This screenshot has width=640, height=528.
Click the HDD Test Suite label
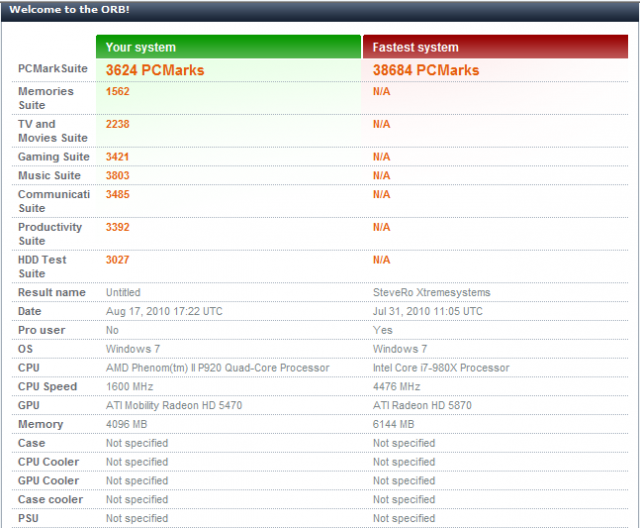42,266
